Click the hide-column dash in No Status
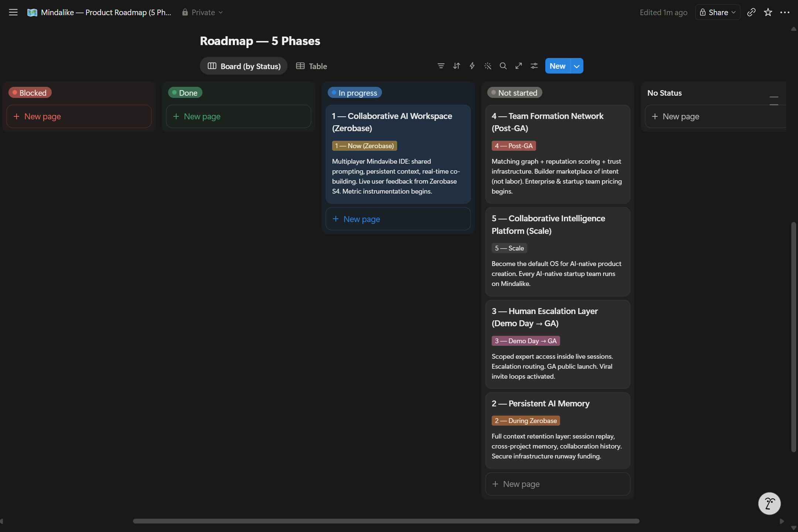This screenshot has height=532, width=798. [774, 97]
